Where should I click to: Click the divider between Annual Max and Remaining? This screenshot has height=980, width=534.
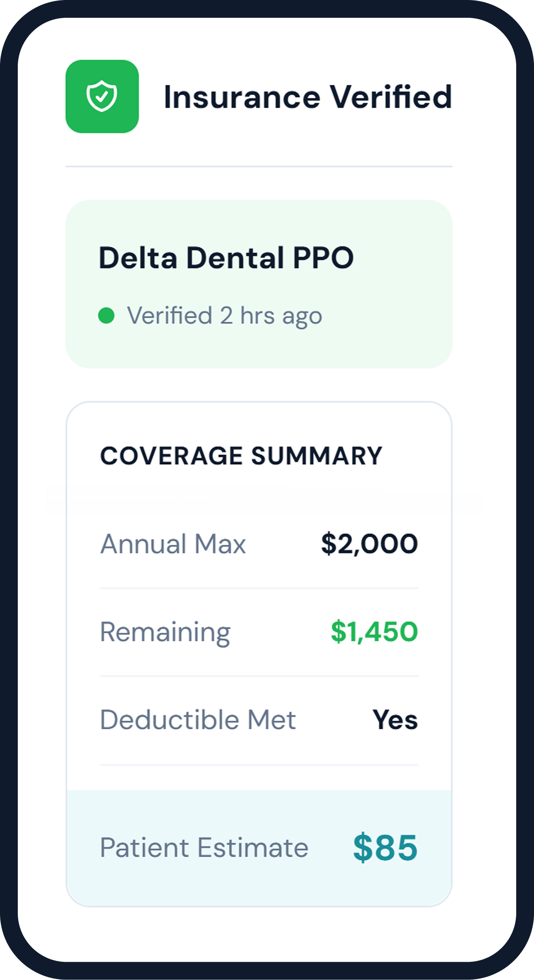click(x=259, y=588)
